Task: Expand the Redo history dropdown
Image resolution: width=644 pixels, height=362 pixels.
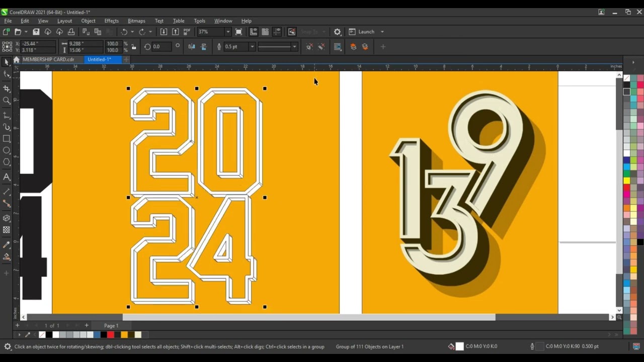Action: (x=150, y=32)
